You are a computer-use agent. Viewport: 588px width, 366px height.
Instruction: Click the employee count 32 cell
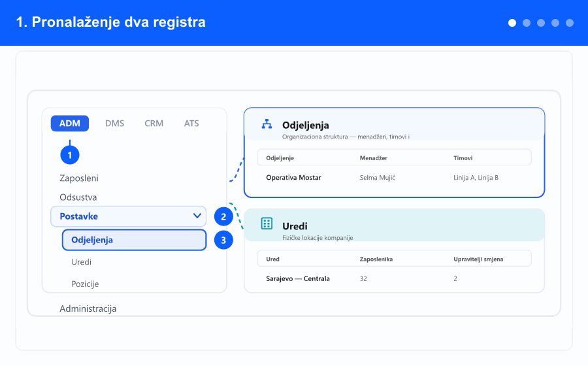click(x=363, y=278)
